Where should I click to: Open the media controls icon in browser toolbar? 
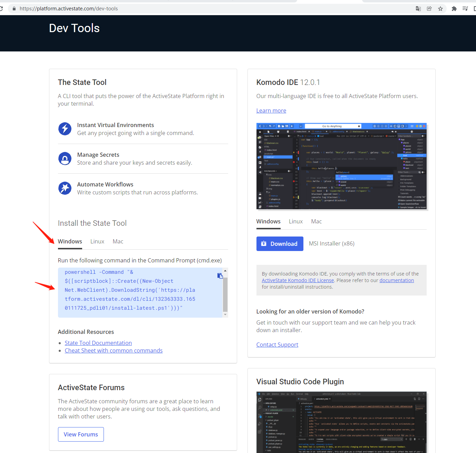point(465,9)
